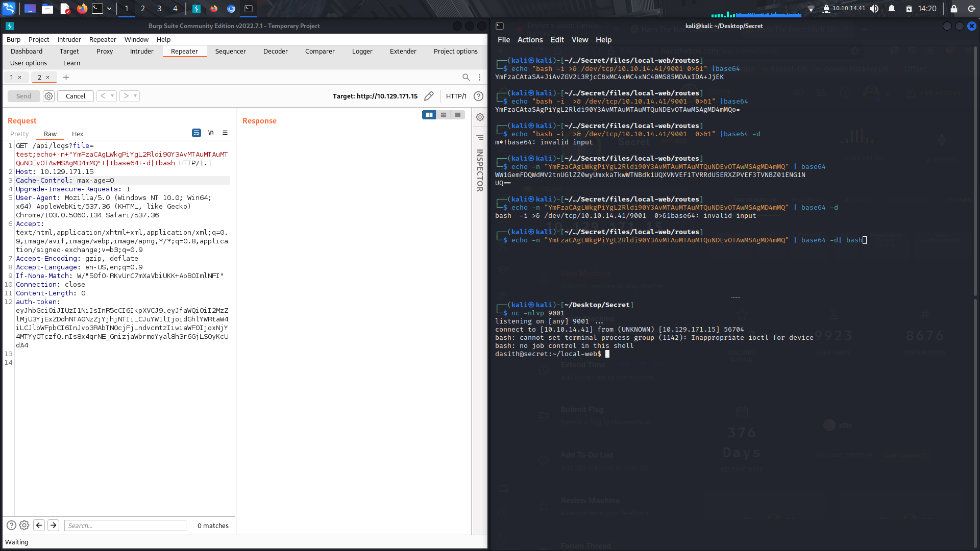Open the terminal profile dropdown in taskbar
This screenshot has height=551, width=980.
109,9
